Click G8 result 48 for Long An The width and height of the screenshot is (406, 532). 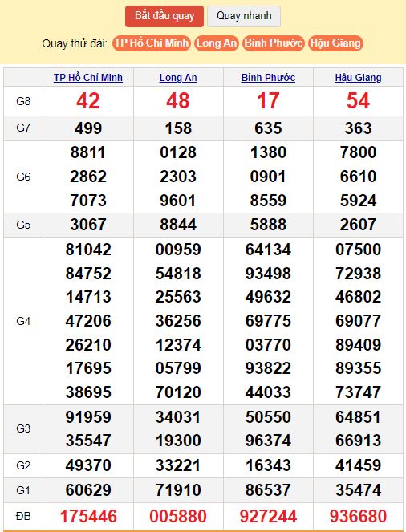[178, 101]
